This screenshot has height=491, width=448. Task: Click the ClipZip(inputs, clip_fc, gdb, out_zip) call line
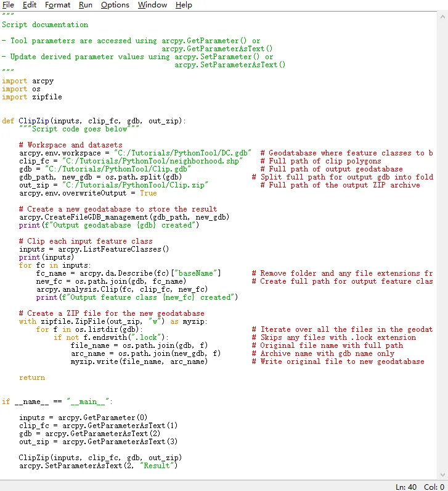pyautogui.click(x=100, y=458)
